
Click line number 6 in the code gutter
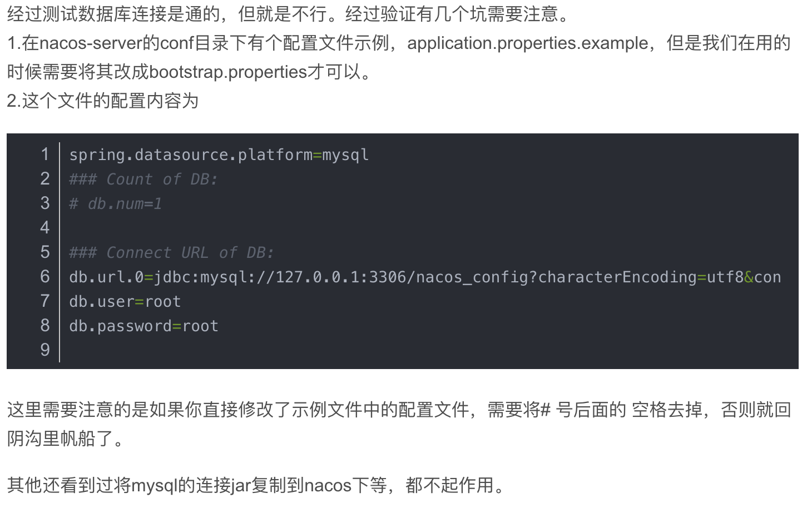point(45,277)
